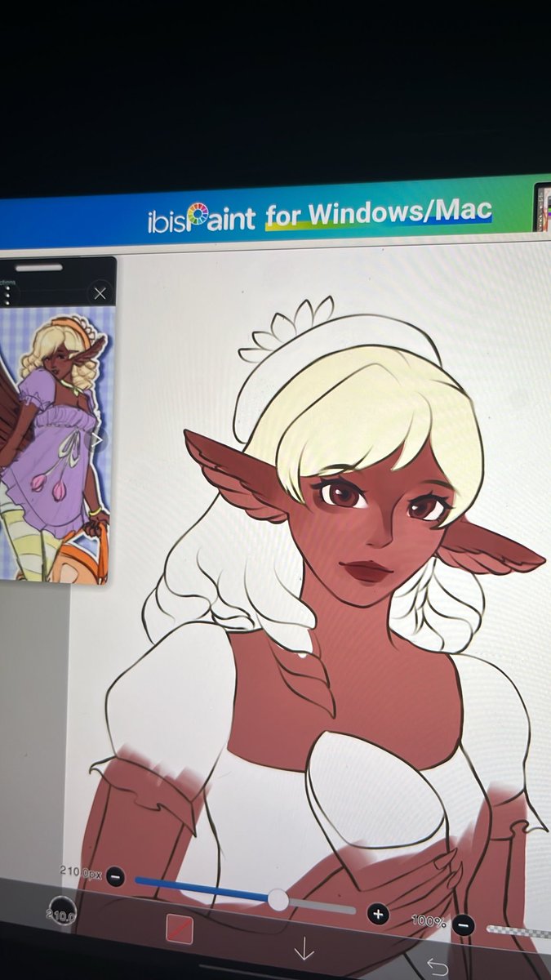The width and height of the screenshot is (551, 980).
Task: Decrease opacity with the minus near 100%
Action: 464,925
